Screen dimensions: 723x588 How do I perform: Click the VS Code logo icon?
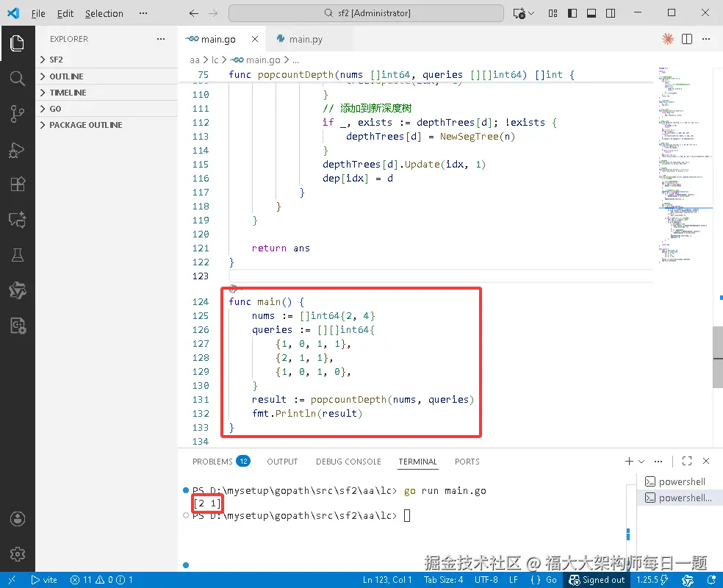tap(13, 13)
